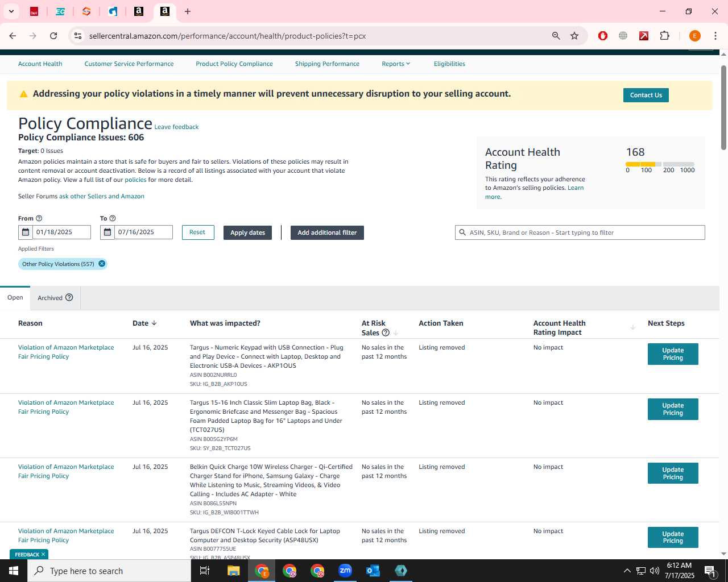The width and height of the screenshot is (728, 582).
Task: View site information icon in address bar
Action: pyautogui.click(x=78, y=36)
